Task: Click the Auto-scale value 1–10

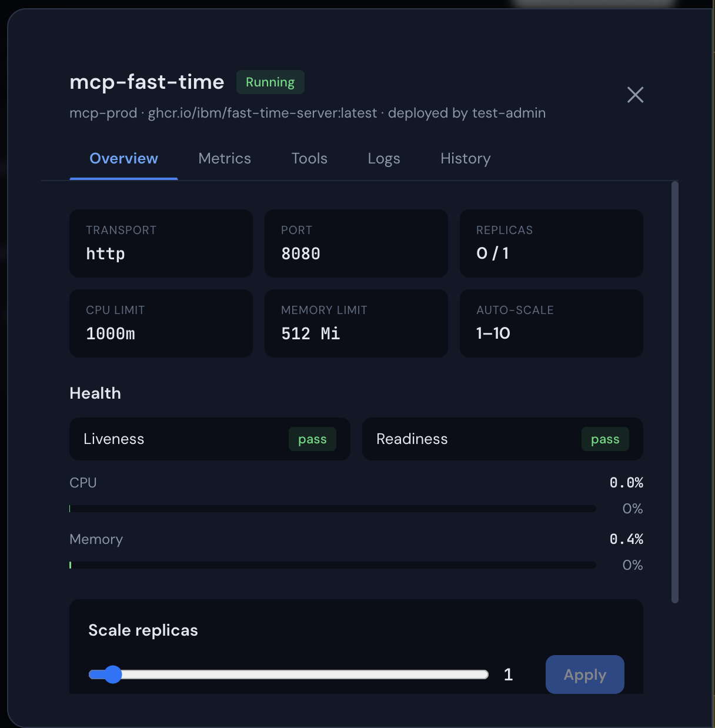Action: (493, 333)
